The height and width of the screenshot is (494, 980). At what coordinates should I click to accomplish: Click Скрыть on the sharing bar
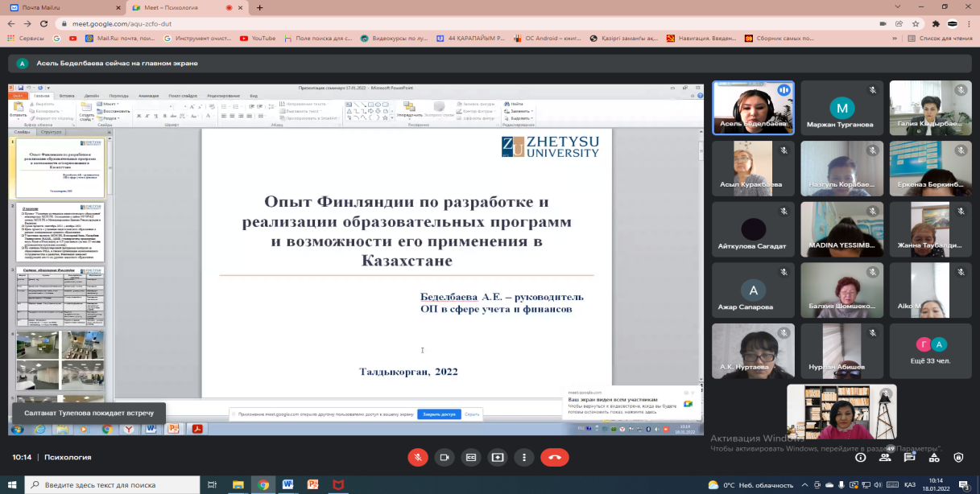[x=472, y=414]
